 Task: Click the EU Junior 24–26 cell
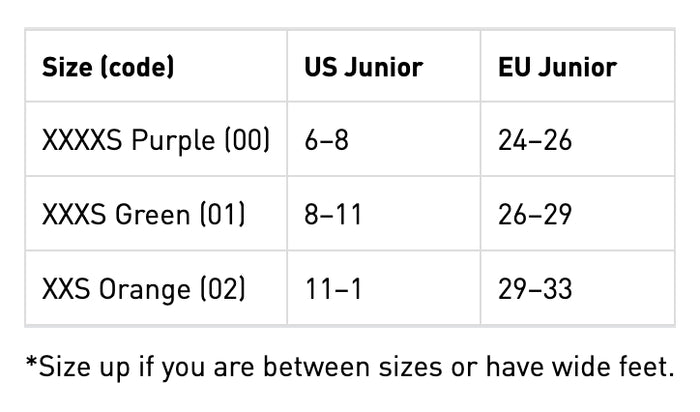pyautogui.click(x=578, y=139)
